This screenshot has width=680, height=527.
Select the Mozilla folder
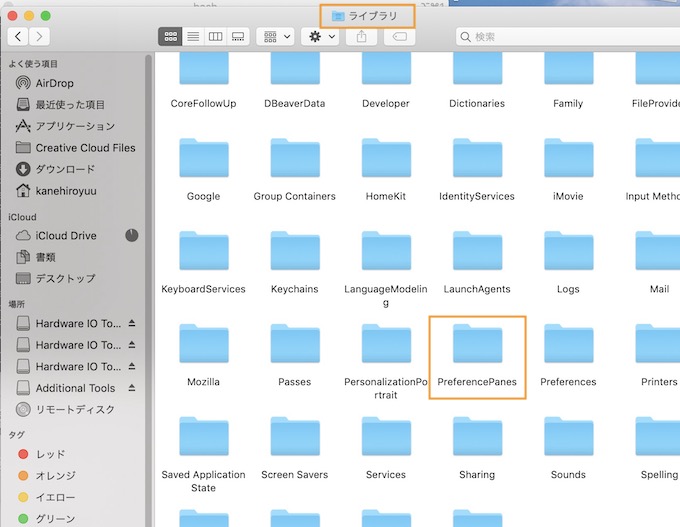[x=203, y=344]
